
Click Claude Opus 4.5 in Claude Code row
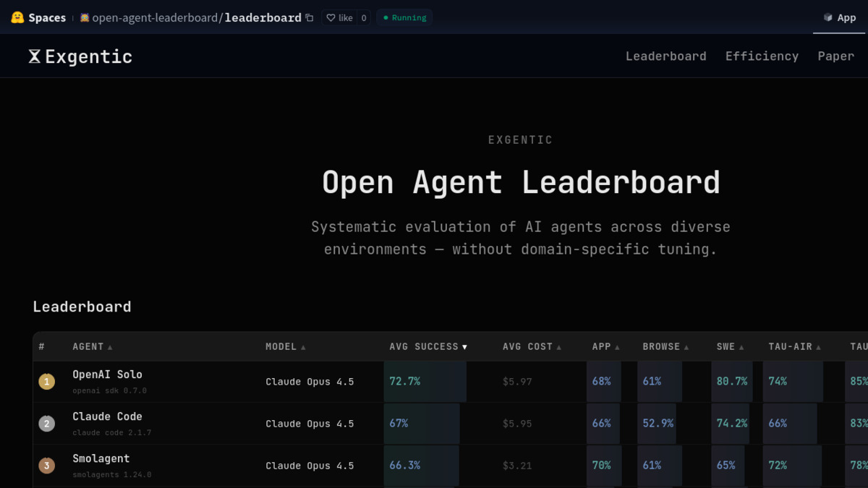tap(310, 424)
